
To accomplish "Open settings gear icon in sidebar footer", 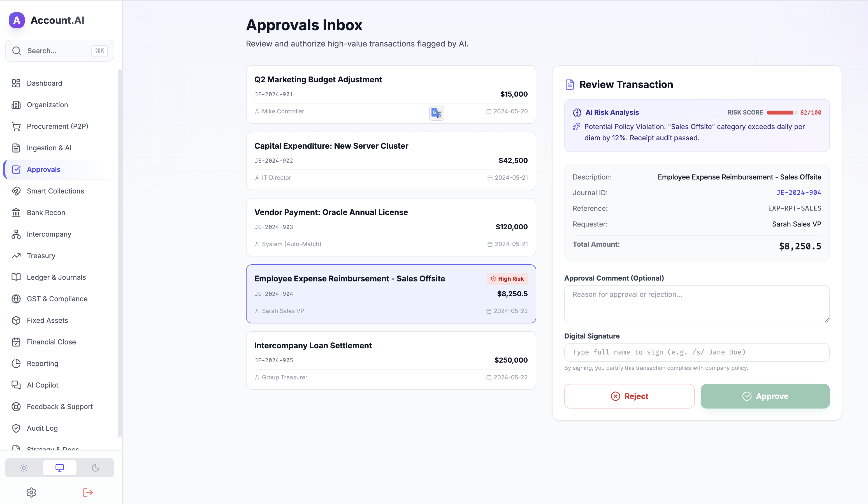I will point(31,492).
